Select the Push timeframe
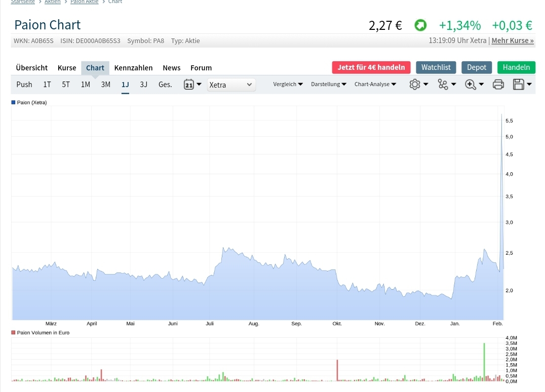Viewport: 545px width, 392px height. click(24, 85)
